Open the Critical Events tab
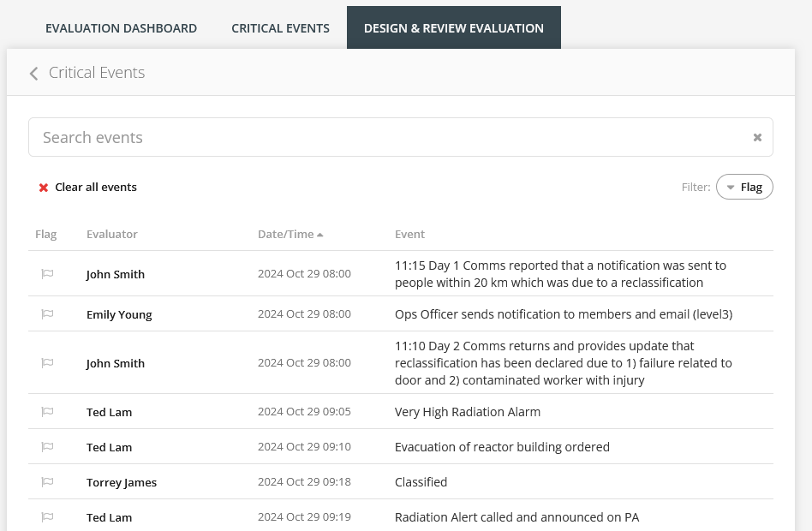 (x=280, y=27)
